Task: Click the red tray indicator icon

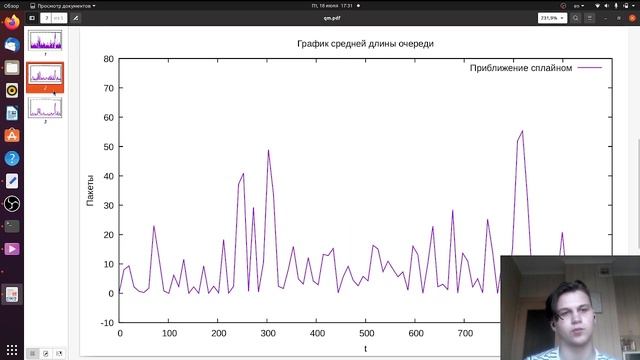Action: (563, 6)
